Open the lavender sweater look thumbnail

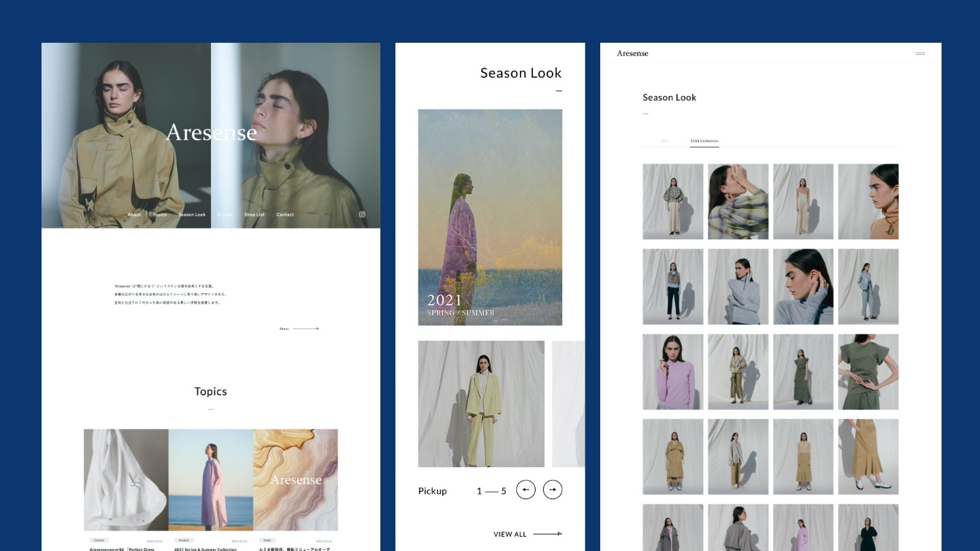pos(673,372)
